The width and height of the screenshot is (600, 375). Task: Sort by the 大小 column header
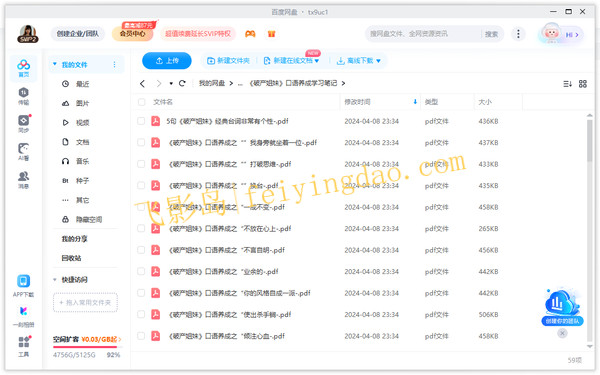[x=485, y=102]
